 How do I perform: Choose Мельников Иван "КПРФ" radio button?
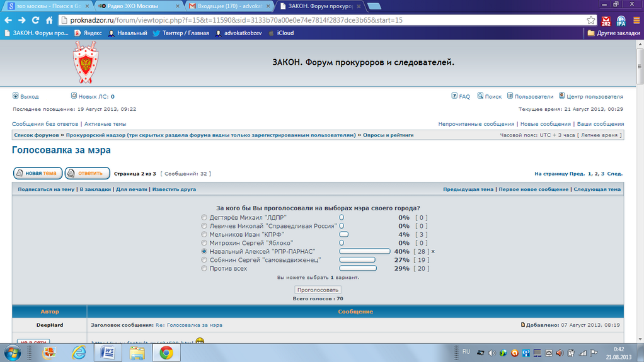pyautogui.click(x=204, y=234)
